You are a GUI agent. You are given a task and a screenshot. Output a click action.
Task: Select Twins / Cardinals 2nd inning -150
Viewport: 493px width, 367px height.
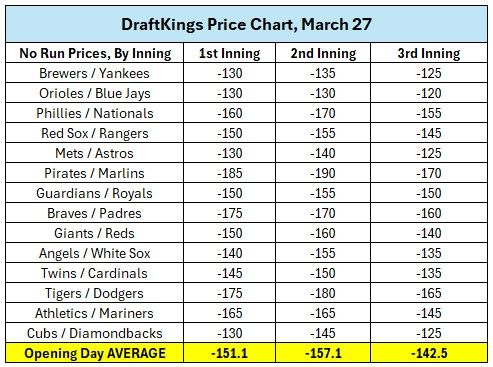pos(323,273)
